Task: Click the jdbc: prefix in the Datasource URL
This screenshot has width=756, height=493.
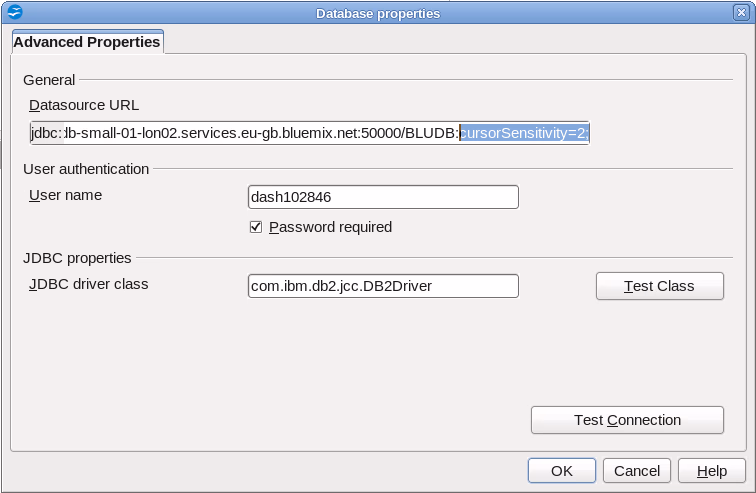Action: click(46, 133)
